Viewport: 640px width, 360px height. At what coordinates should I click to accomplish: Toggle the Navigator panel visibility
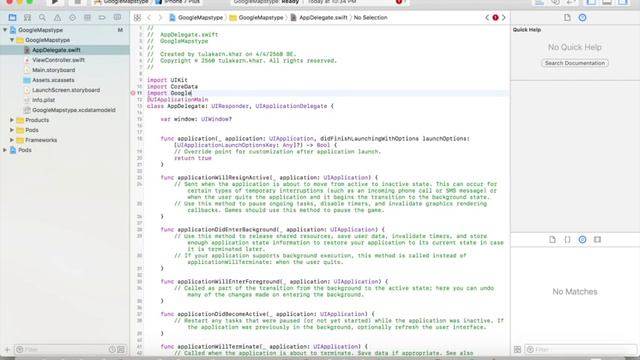click(591, 2)
